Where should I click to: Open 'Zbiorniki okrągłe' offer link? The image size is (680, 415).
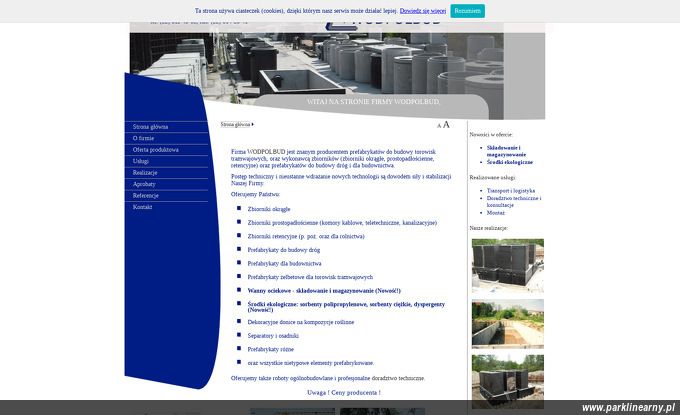coord(269,209)
